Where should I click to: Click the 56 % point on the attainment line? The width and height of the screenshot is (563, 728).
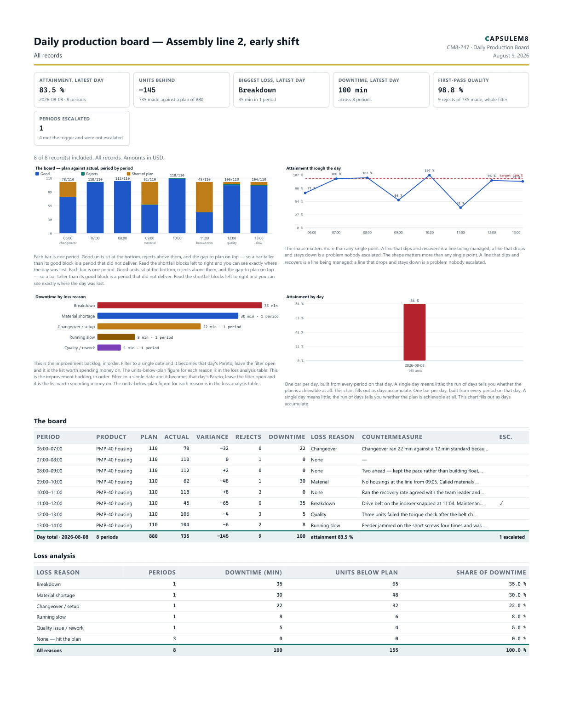(398, 200)
